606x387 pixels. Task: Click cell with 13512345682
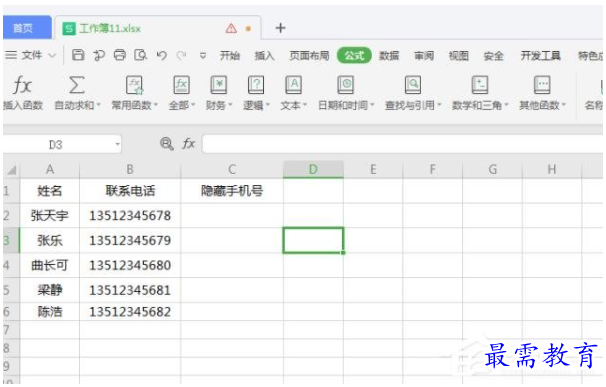[130, 312]
